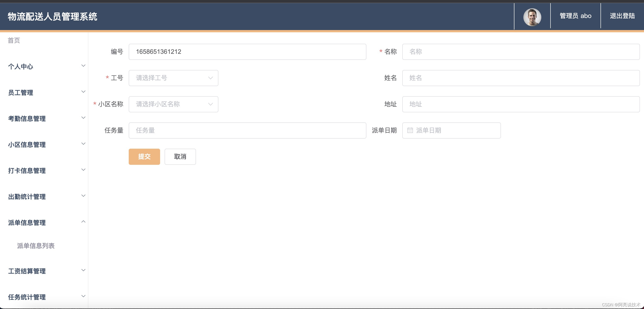Select 打卡信息管理 menu label
The width and height of the screenshot is (644, 309).
[27, 170]
